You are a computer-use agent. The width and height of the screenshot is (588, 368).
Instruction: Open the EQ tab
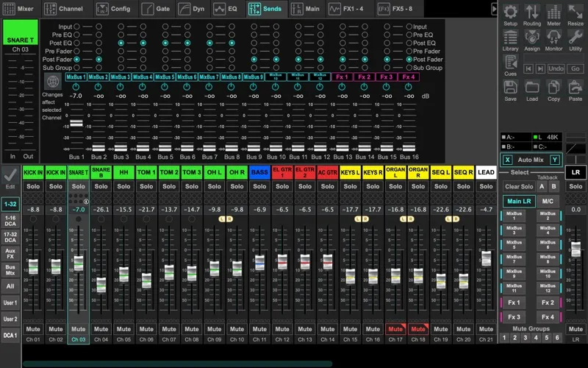[x=226, y=9]
